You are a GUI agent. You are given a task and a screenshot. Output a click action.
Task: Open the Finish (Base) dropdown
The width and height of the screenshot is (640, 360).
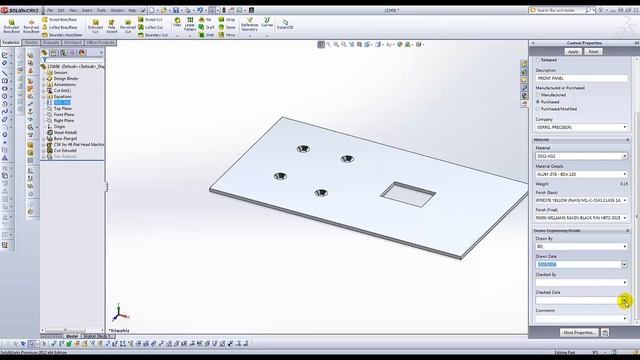(624, 200)
